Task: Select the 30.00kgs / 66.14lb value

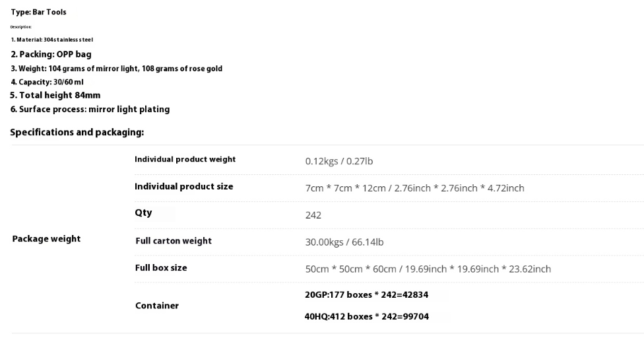Action: click(x=344, y=242)
